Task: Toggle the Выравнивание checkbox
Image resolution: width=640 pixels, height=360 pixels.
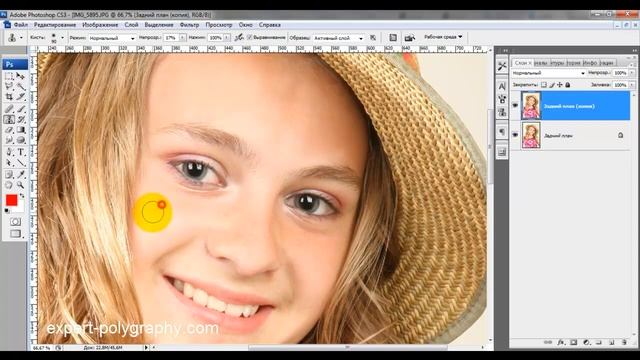Action: [250, 38]
